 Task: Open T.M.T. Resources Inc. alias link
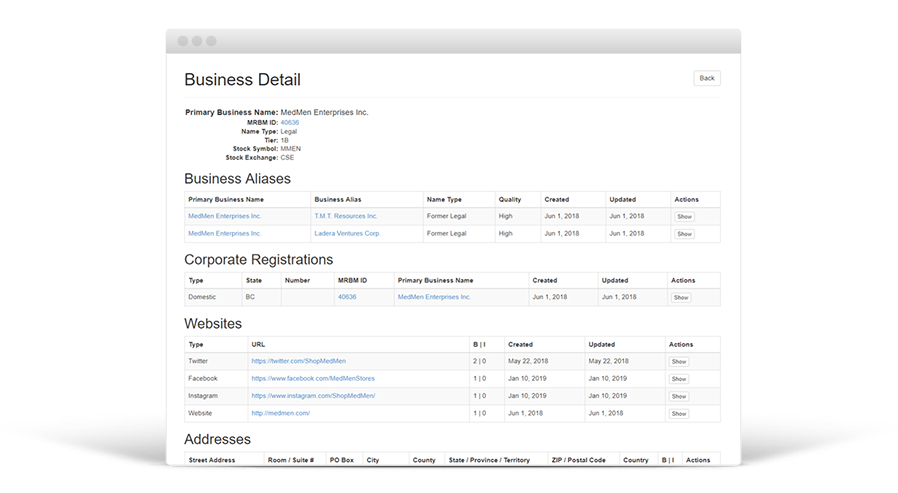point(346,216)
